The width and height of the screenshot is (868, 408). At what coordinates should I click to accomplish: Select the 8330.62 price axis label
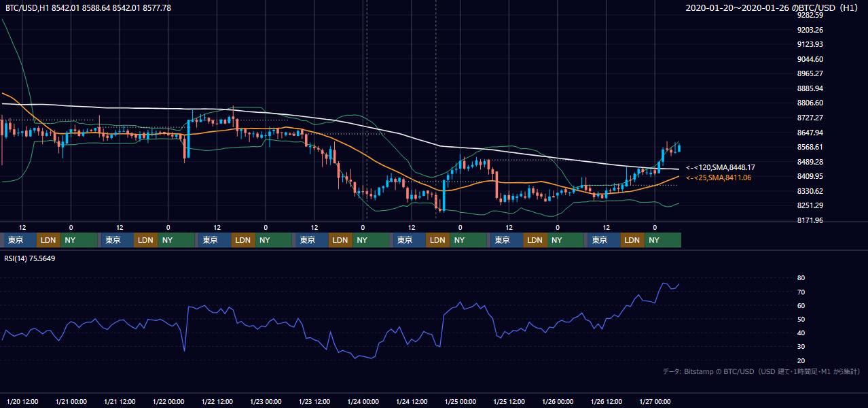click(x=810, y=191)
